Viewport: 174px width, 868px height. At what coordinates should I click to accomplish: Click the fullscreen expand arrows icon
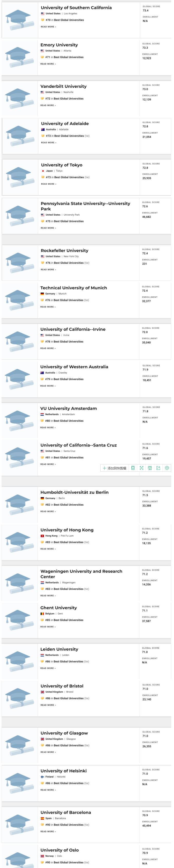coord(141,468)
